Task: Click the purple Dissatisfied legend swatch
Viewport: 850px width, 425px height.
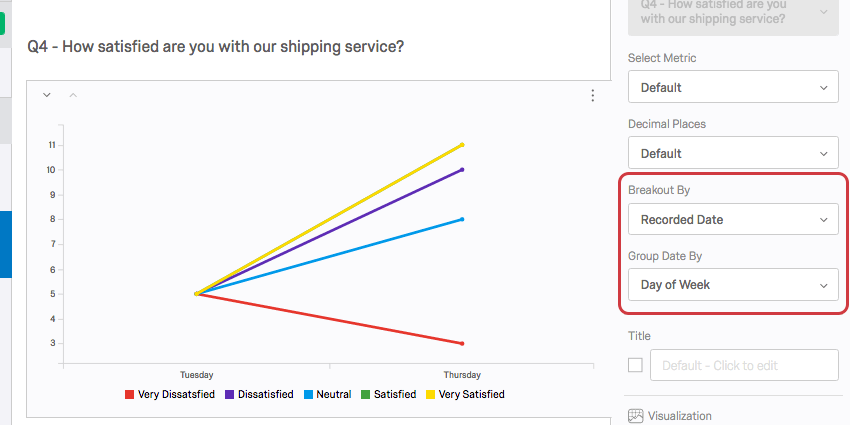Action: pyautogui.click(x=230, y=395)
